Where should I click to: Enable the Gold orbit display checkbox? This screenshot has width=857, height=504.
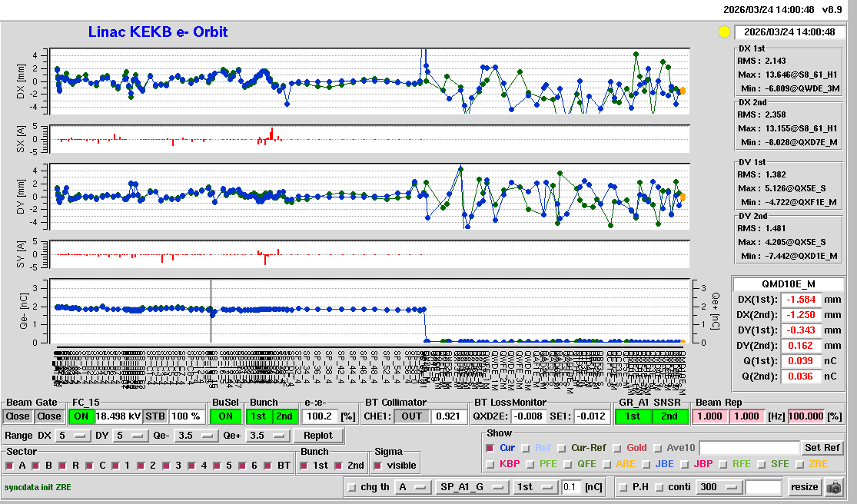click(x=618, y=448)
